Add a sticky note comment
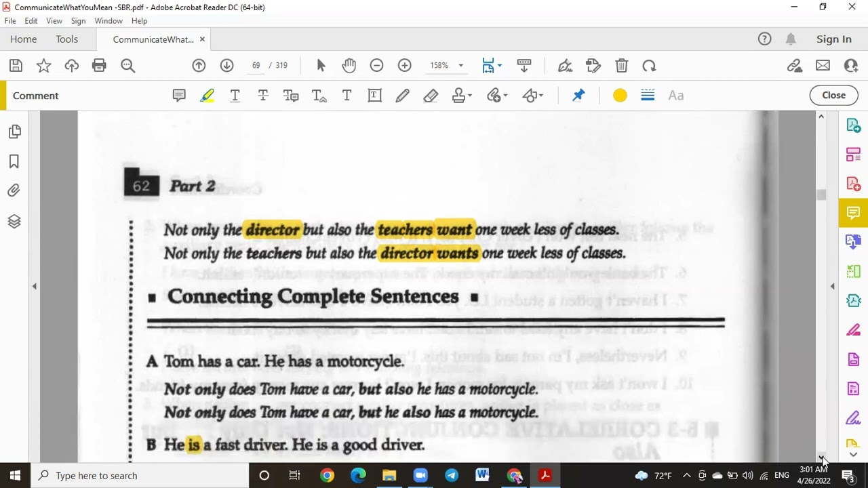 pos(179,96)
